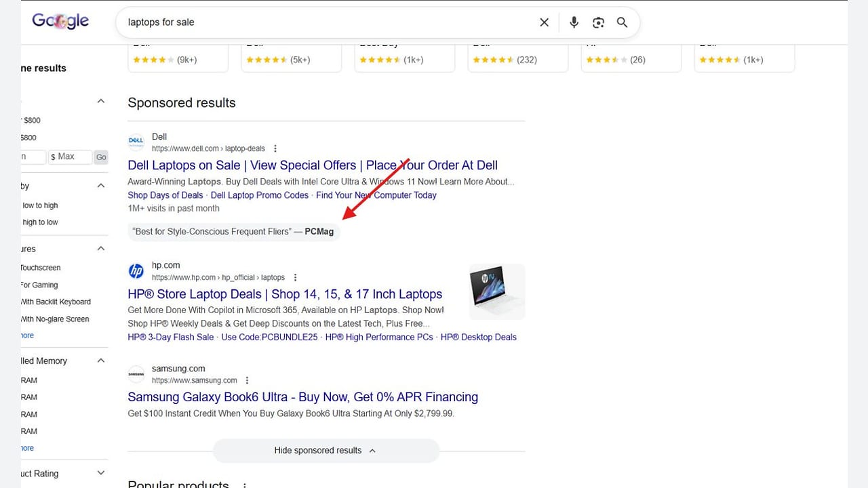
Task: Collapse the sort by section chevron
Action: [x=101, y=186]
